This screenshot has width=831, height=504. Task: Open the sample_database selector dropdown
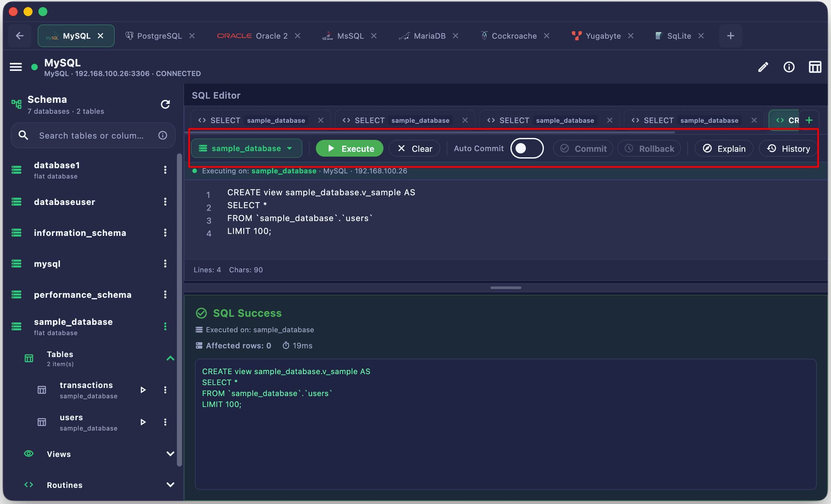(246, 149)
